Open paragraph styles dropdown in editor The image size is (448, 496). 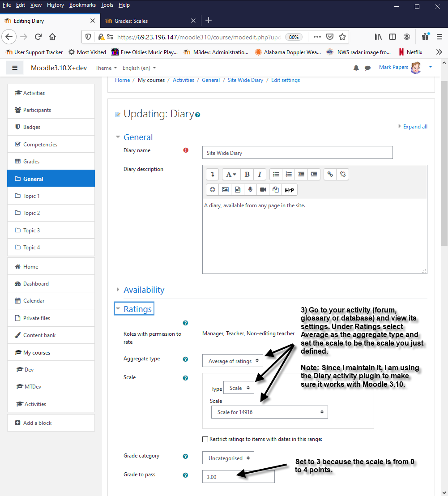coord(231,174)
